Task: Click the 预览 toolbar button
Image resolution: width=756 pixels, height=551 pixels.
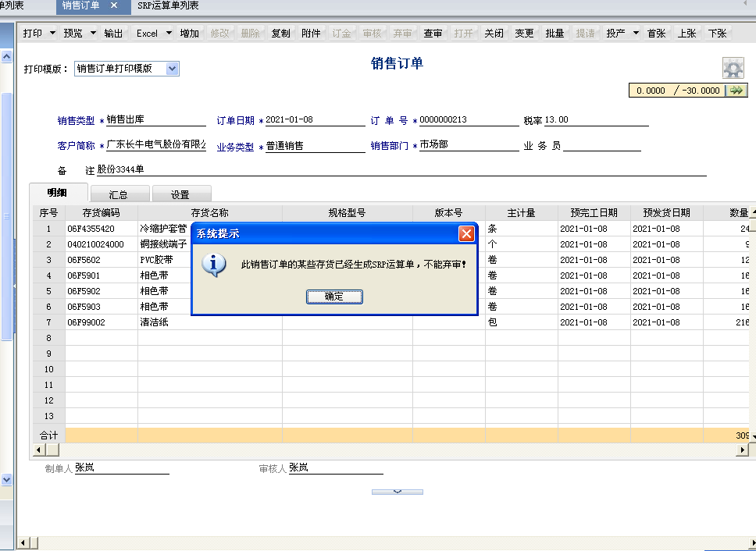Action: [x=73, y=34]
